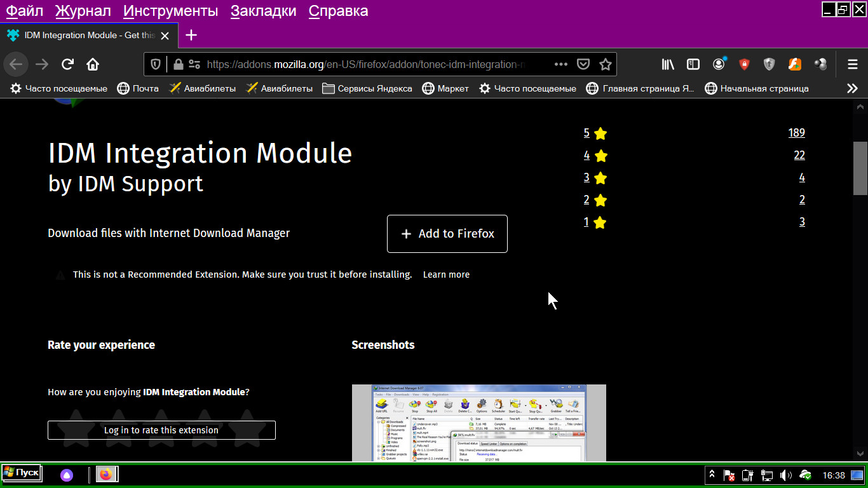Follow the Learn more link
This screenshot has height=488, width=868.
(x=446, y=274)
